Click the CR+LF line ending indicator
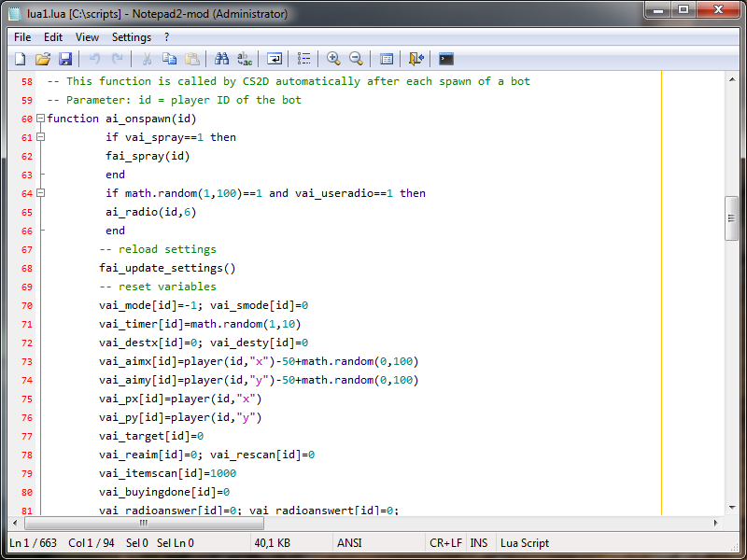 (x=445, y=543)
